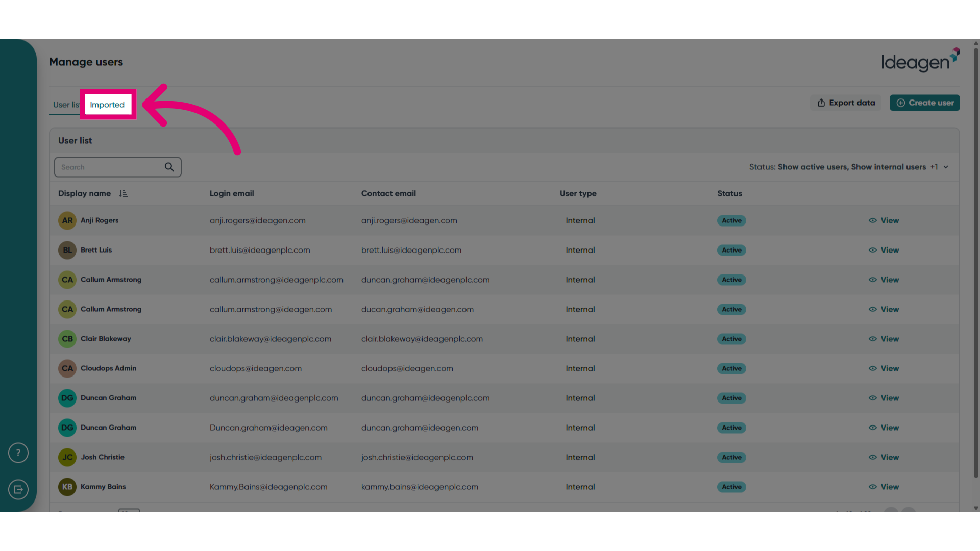Open the Imported tab

107,105
